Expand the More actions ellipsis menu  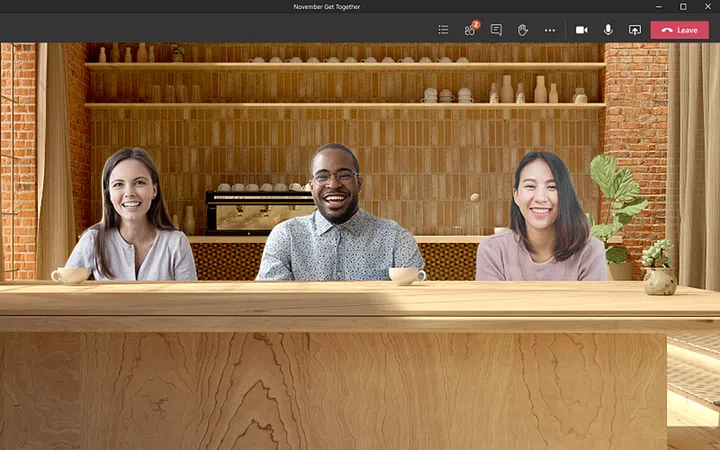point(549,30)
